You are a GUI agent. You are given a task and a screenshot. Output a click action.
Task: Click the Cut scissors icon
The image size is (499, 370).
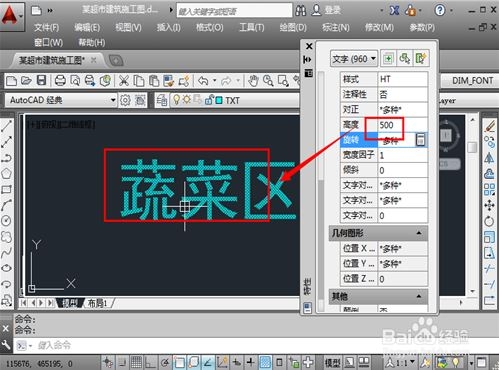point(124,81)
